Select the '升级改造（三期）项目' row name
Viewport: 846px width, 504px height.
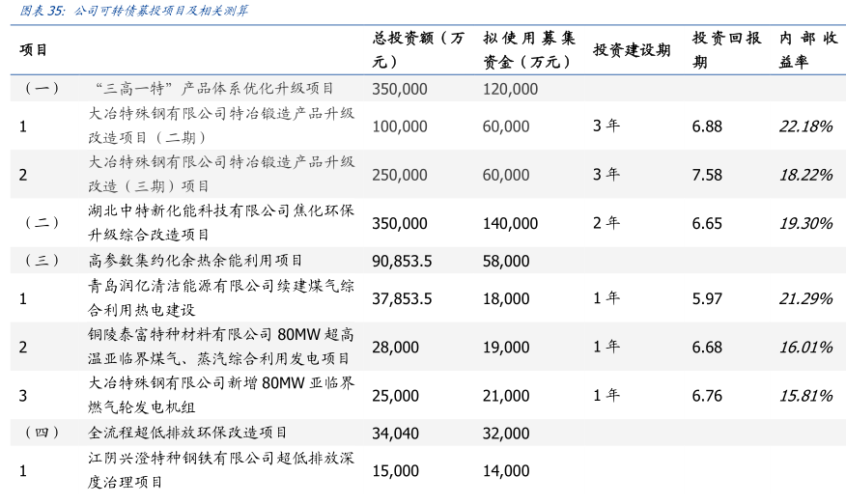point(221,174)
